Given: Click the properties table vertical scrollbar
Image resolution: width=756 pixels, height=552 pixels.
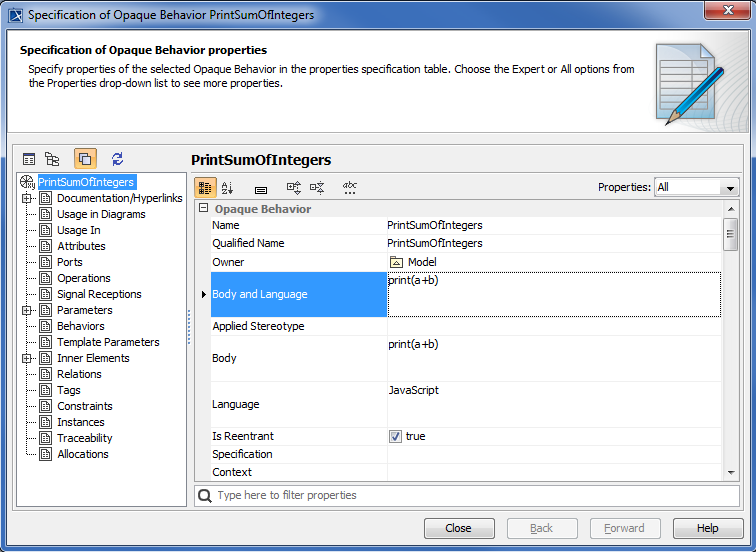Looking at the screenshot, I should pos(731,236).
